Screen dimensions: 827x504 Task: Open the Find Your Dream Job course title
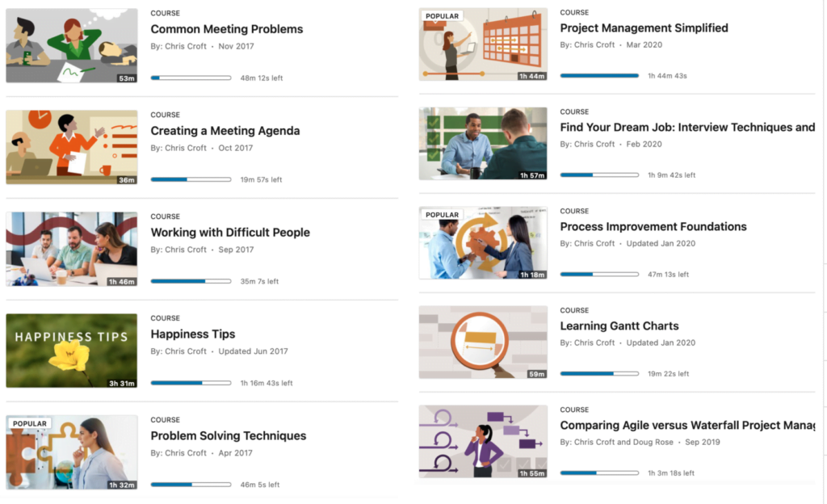686,128
